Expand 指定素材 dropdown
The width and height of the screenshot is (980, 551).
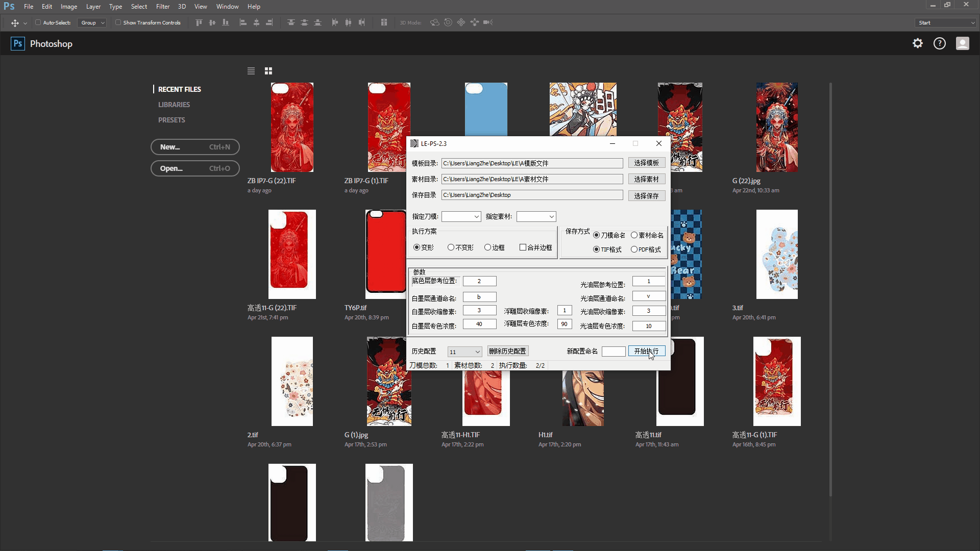[551, 216]
